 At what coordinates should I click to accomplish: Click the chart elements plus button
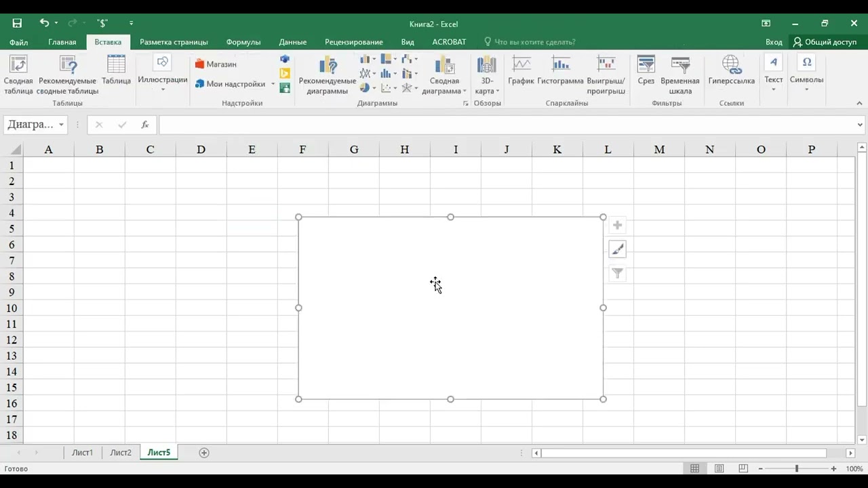617,225
